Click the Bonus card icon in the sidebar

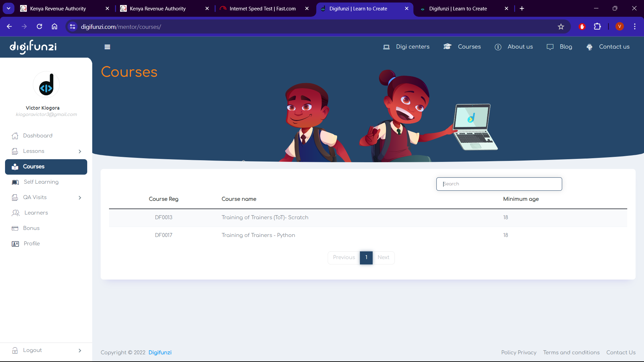[15, 228]
